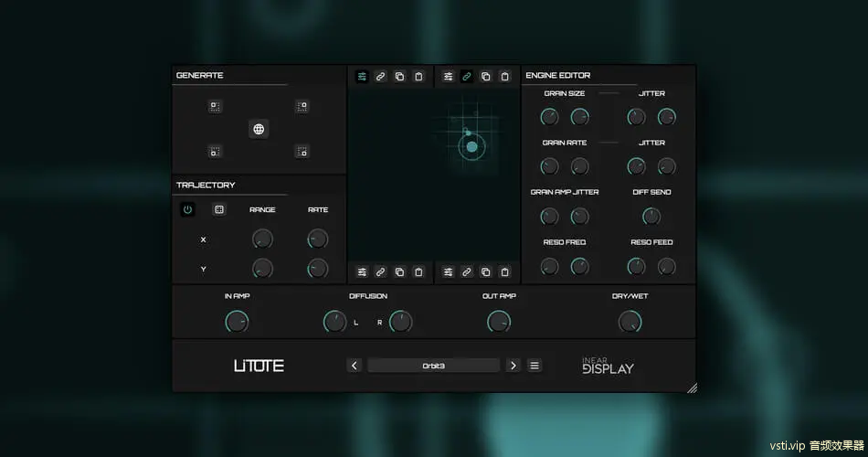This screenshot has width=868, height=457.
Task: Click the Generate heading
Action: tap(200, 75)
